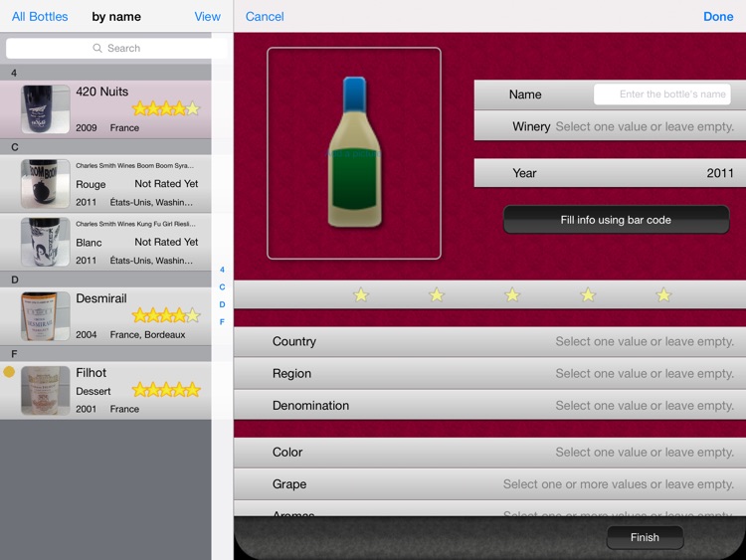
Task: Tap the All Bottles back link
Action: pos(40,17)
